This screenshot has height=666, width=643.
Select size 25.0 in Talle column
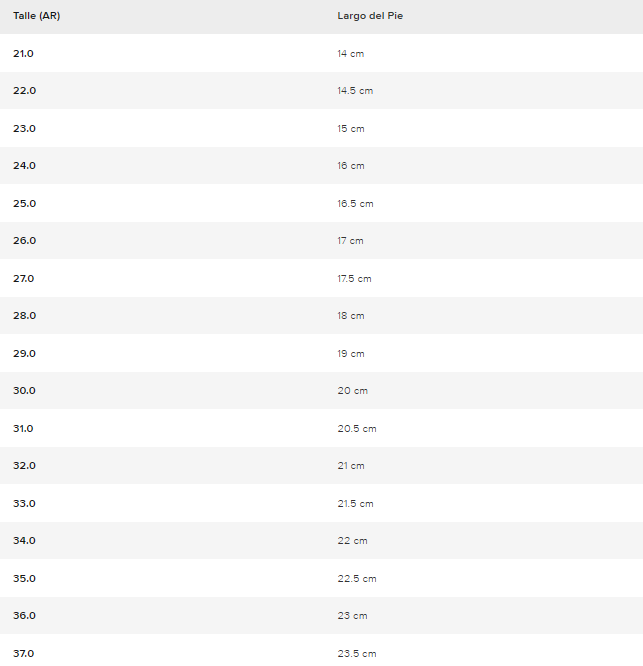(24, 203)
